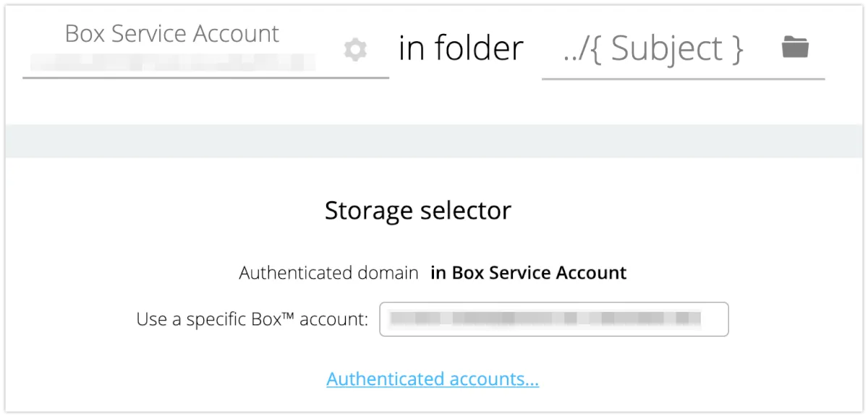The height and width of the screenshot is (417, 868).
Task: Click the bold "in Box Service Account" text
Action: (x=528, y=273)
